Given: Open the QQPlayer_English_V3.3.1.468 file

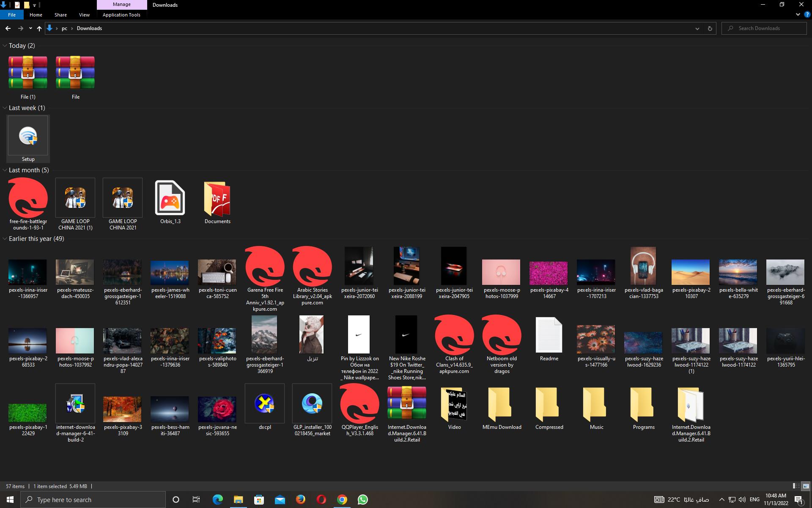Looking at the screenshot, I should pos(359,403).
